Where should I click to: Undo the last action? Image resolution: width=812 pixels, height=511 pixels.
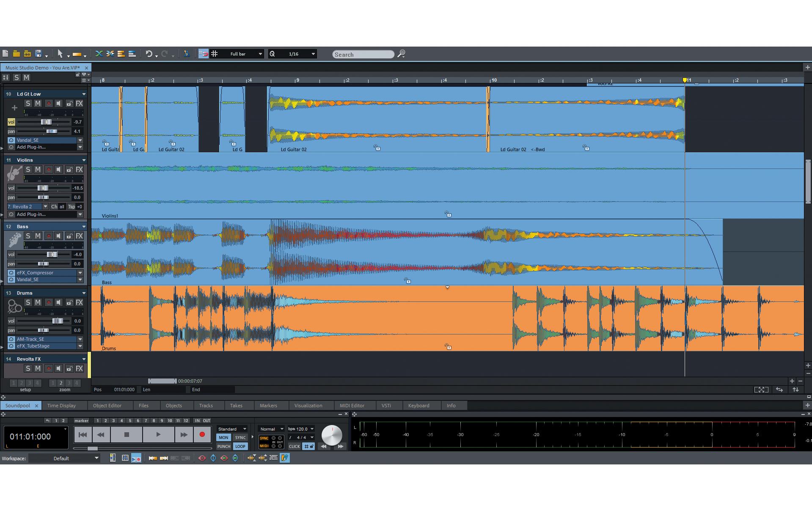[149, 54]
